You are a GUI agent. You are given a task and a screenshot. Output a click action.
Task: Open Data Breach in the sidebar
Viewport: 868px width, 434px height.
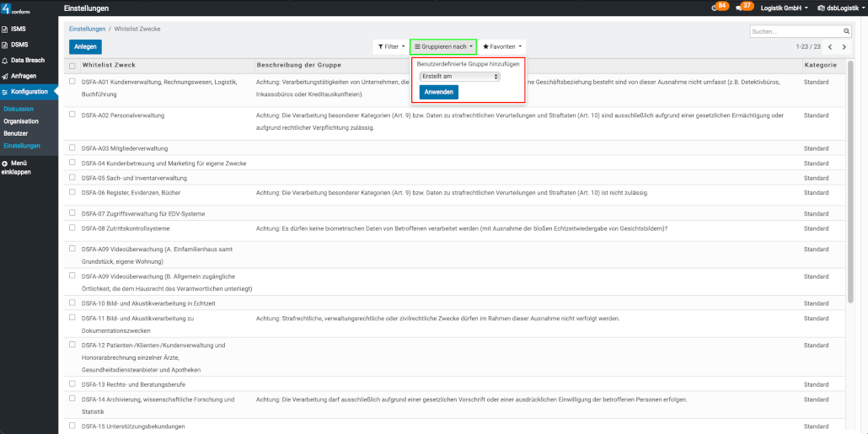[x=29, y=60]
